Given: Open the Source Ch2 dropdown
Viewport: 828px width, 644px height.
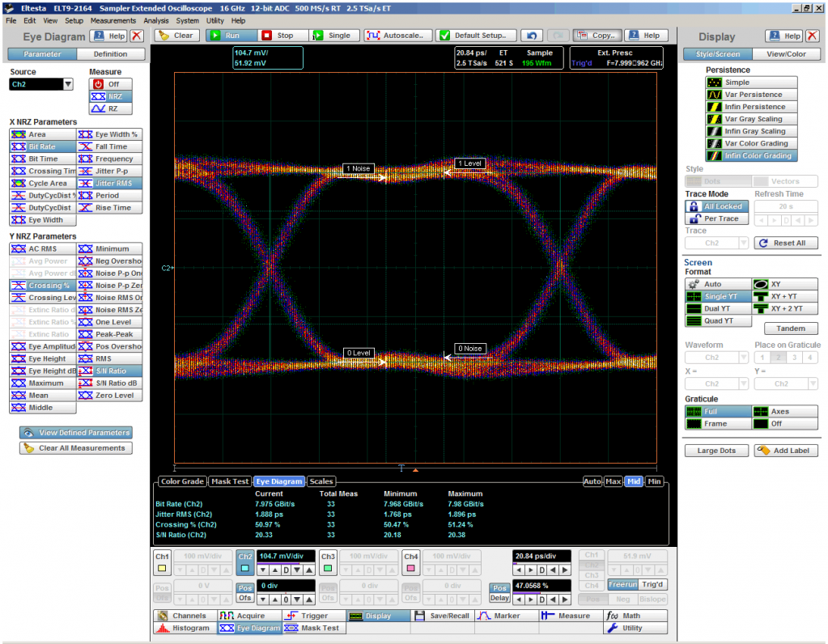Looking at the screenshot, I should point(68,84).
